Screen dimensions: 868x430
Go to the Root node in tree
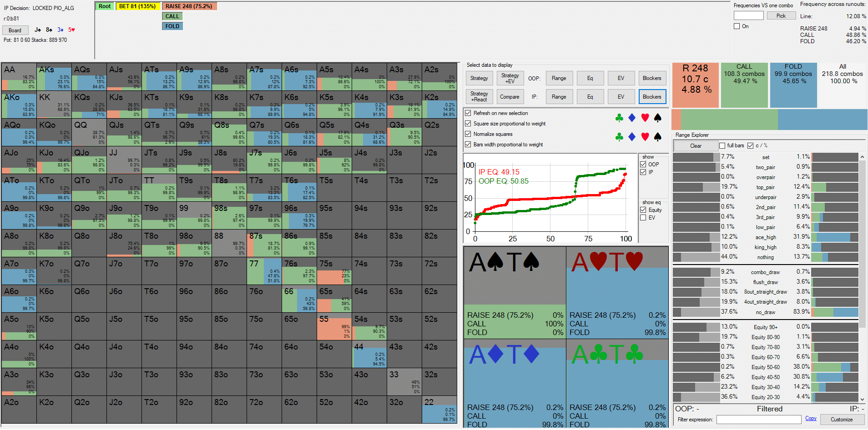(x=105, y=6)
